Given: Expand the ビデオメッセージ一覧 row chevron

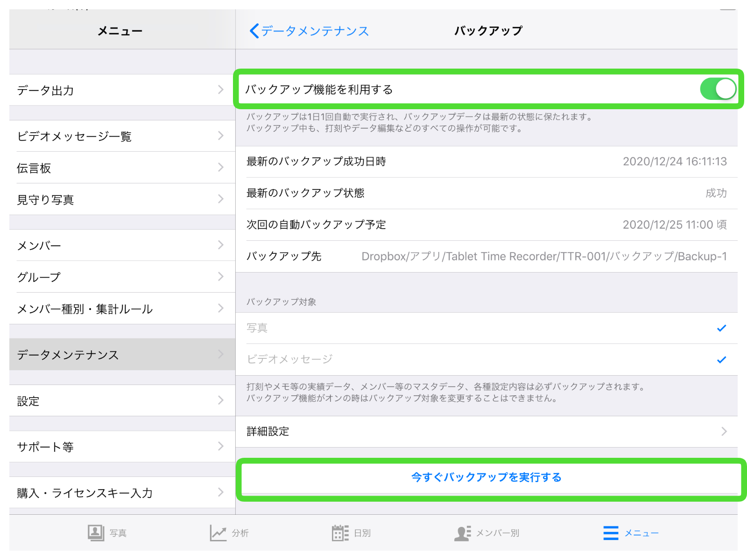Looking at the screenshot, I should click(221, 136).
